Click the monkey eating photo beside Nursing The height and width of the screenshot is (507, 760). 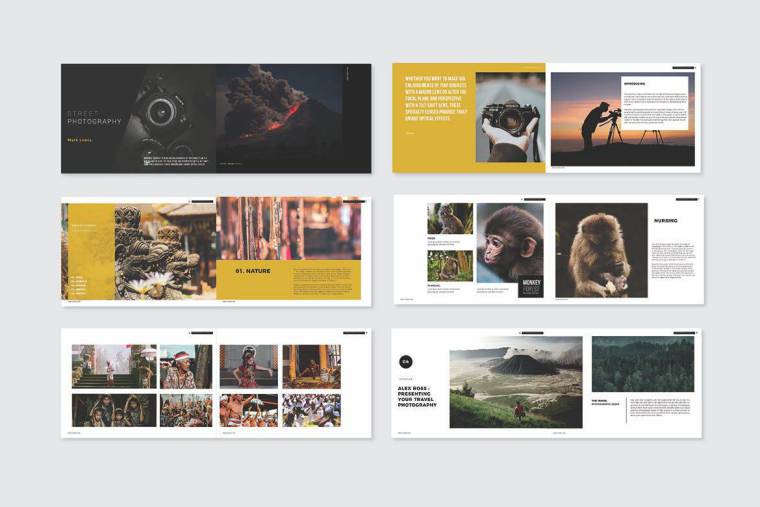(599, 250)
